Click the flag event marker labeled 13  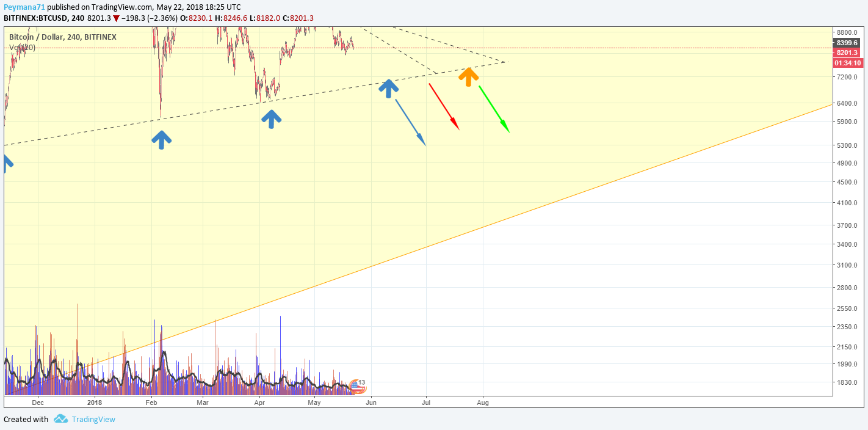coord(358,385)
